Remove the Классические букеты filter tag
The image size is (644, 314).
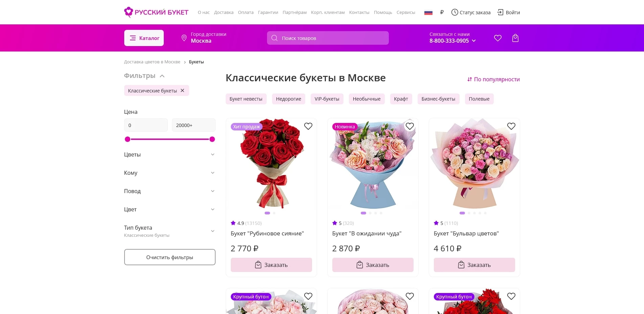point(182,90)
